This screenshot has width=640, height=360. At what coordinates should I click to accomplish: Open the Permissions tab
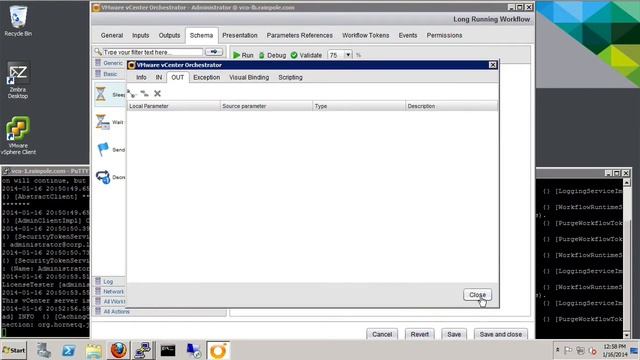click(x=444, y=36)
